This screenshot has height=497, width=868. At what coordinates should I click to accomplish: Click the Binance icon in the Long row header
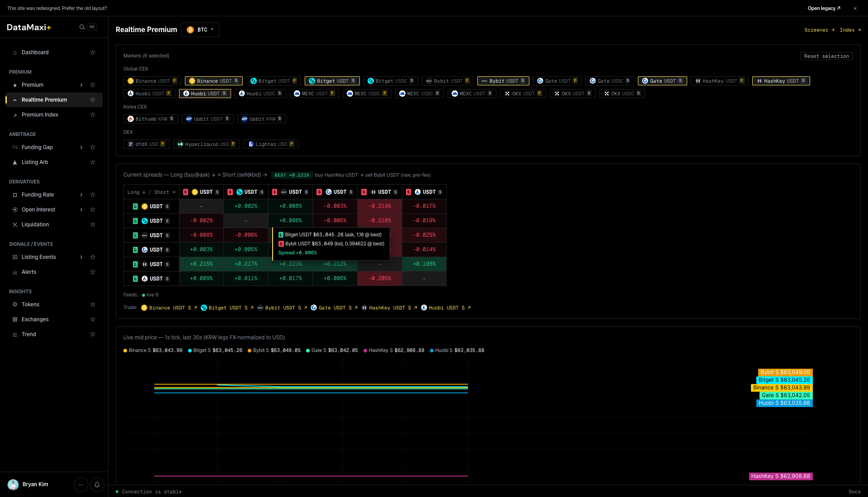[x=145, y=206]
